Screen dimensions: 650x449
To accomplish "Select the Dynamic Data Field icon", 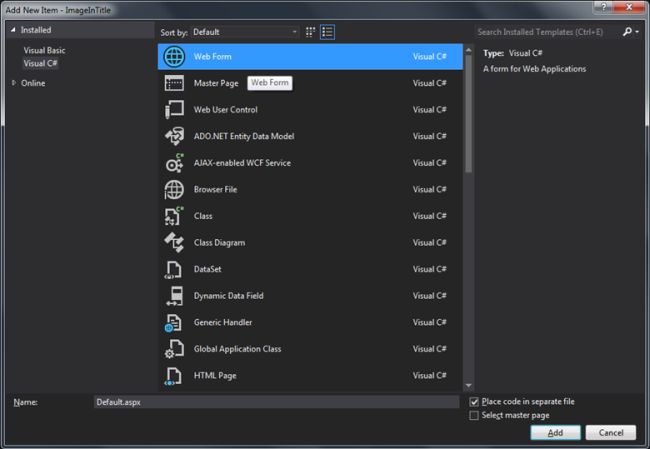I will [x=175, y=296].
